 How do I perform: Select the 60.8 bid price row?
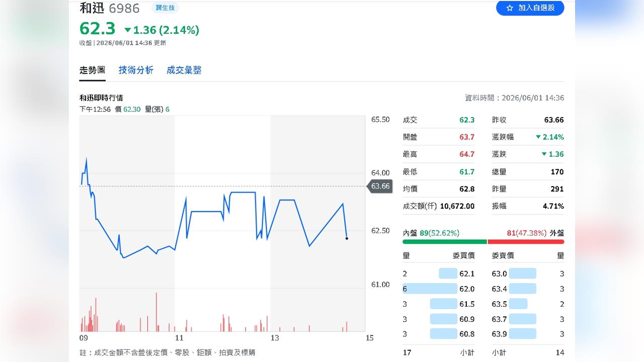(439, 334)
